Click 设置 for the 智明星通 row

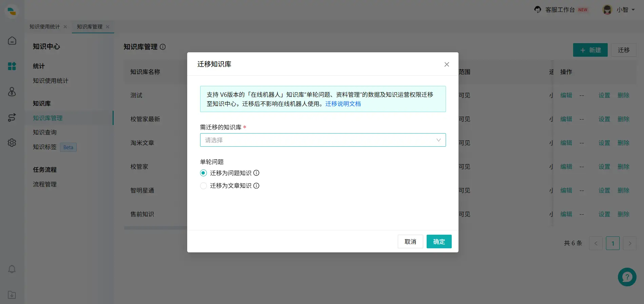pos(604,191)
